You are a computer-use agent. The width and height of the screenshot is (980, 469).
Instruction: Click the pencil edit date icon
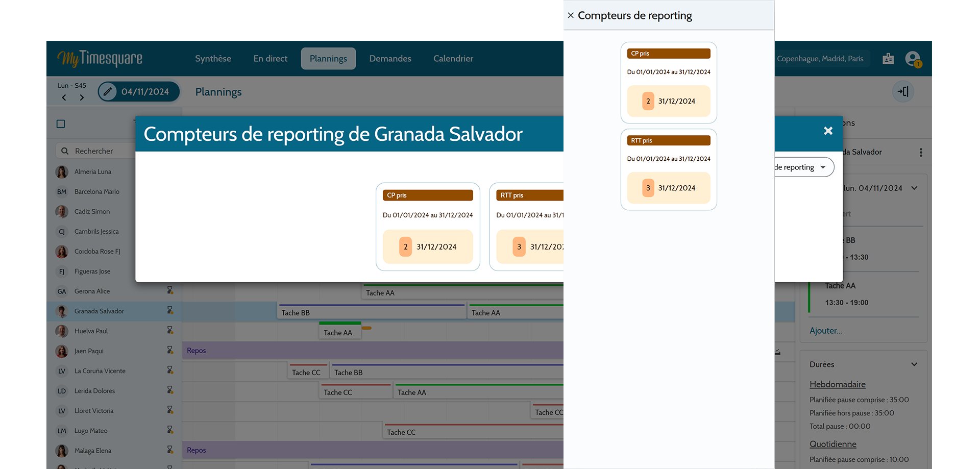[108, 92]
